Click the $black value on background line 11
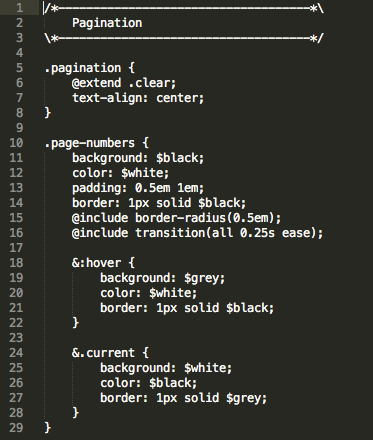Image resolution: width=373 pixels, height=440 pixels. tap(177, 158)
